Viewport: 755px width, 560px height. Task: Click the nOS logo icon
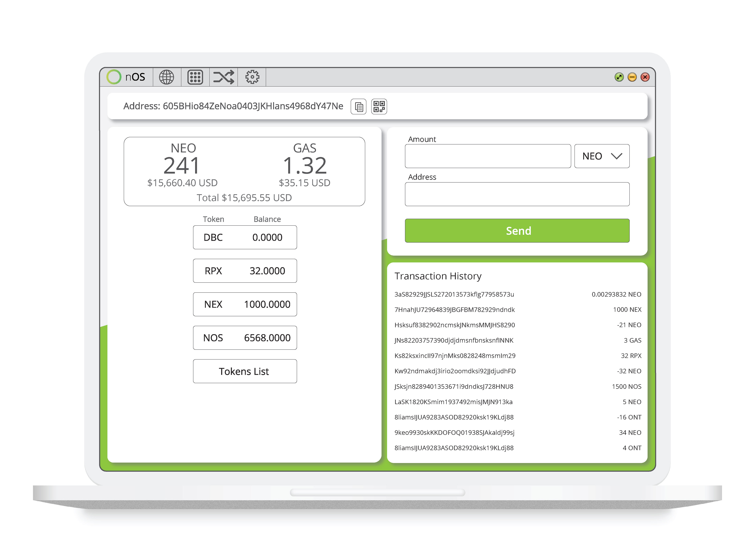pyautogui.click(x=114, y=77)
